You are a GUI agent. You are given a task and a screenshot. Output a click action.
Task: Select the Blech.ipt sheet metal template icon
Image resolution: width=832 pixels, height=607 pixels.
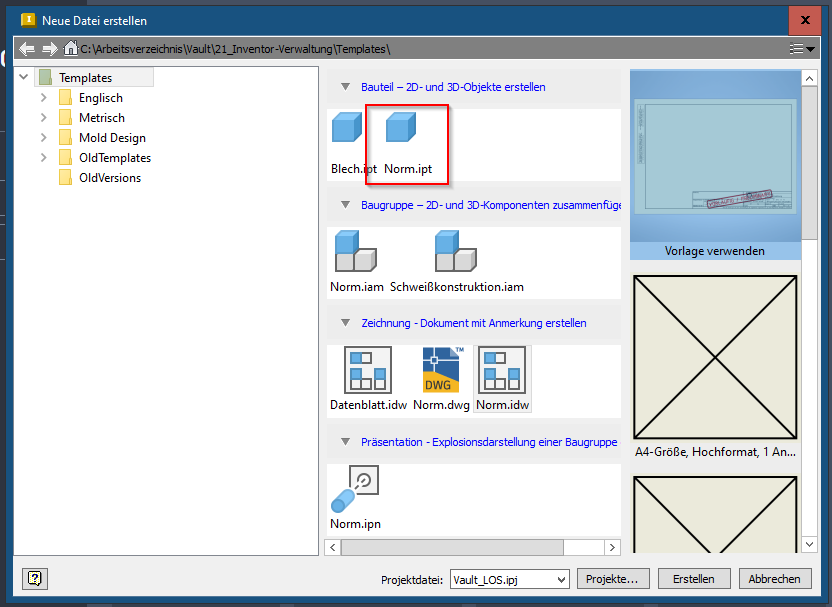347,127
